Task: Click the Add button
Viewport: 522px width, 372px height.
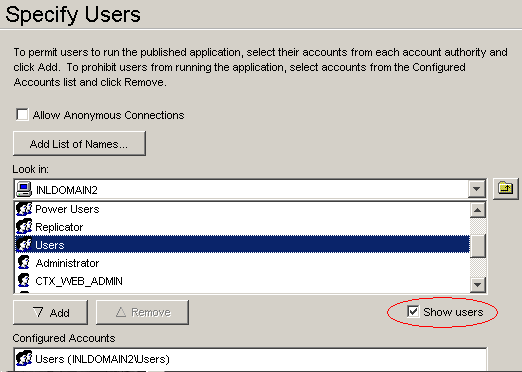Action: click(x=50, y=312)
